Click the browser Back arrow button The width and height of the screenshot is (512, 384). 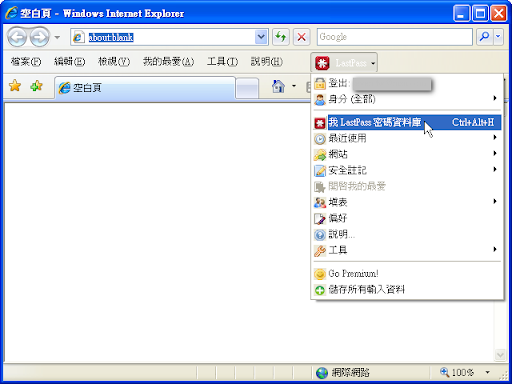pos(17,37)
